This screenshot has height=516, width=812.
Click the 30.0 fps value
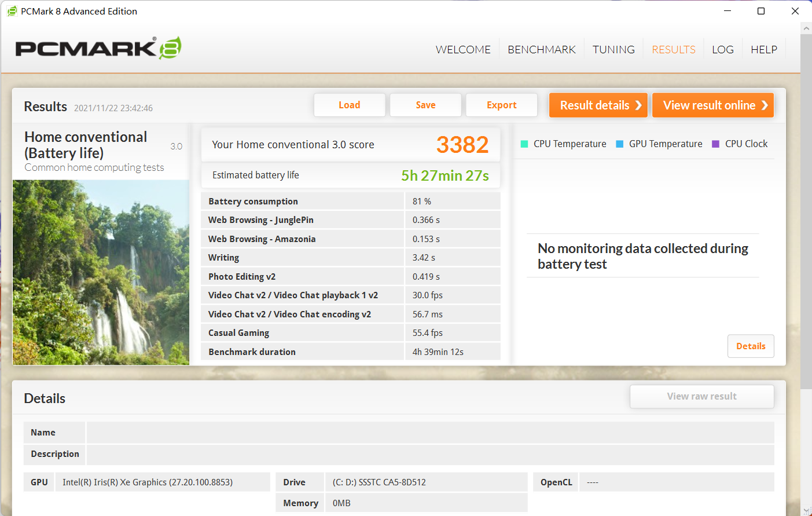(x=428, y=295)
